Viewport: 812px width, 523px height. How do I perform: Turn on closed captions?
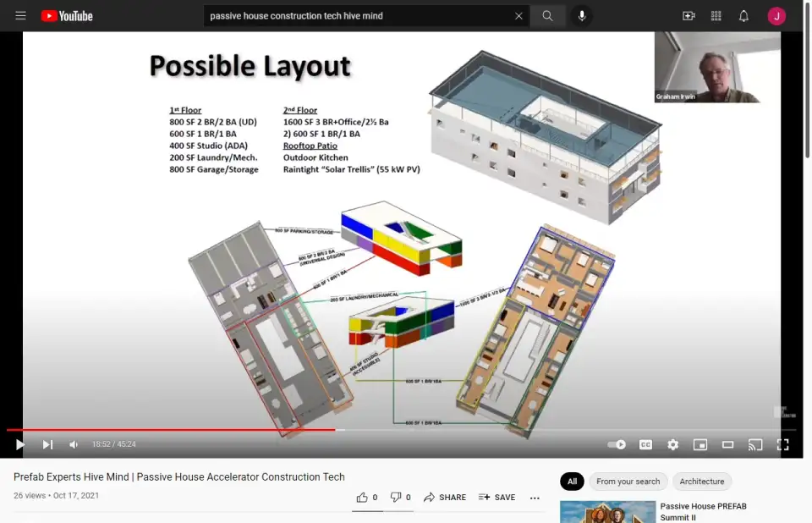(645, 444)
